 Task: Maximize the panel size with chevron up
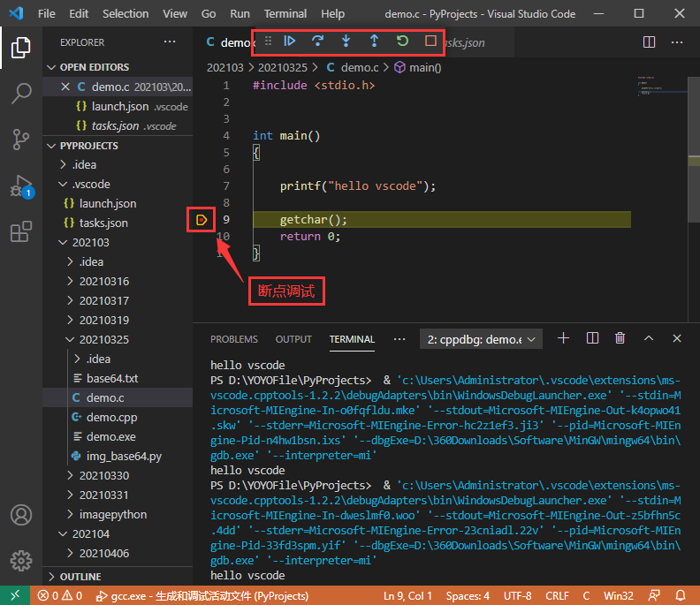click(649, 338)
